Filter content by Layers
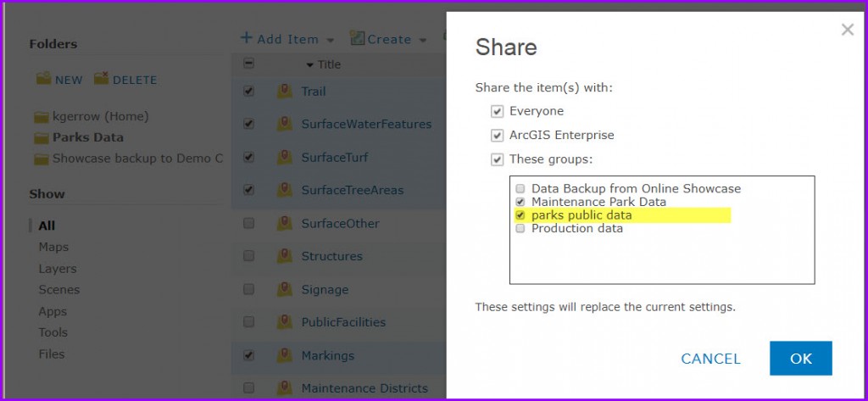Image resolution: width=868 pixels, height=401 pixels. [x=57, y=269]
